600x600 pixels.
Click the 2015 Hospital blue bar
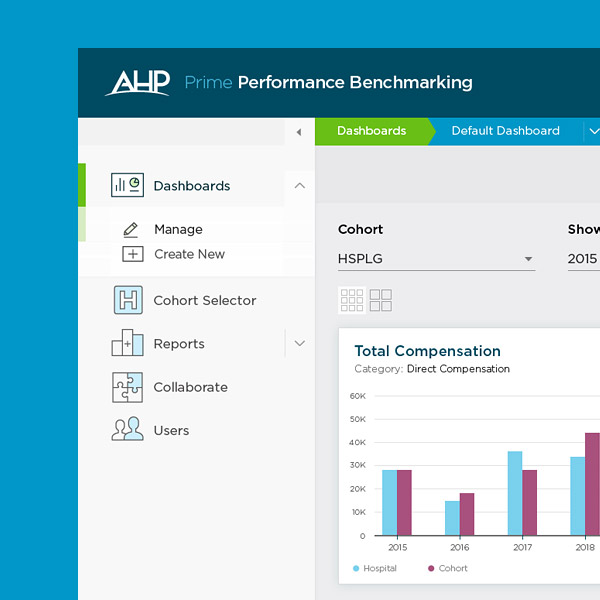click(x=390, y=502)
